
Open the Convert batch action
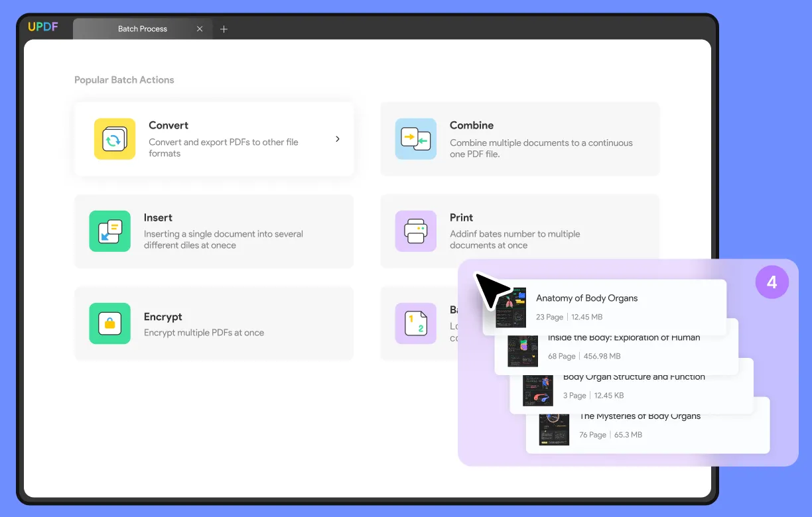pyautogui.click(x=169, y=125)
